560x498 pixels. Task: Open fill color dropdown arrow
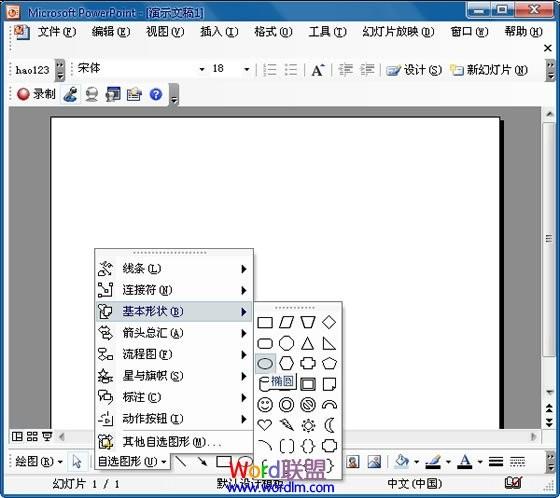[416, 462]
